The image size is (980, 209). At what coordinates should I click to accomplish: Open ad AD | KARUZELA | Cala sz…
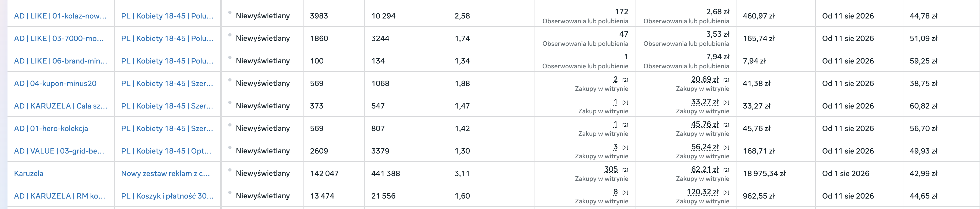coord(61,106)
